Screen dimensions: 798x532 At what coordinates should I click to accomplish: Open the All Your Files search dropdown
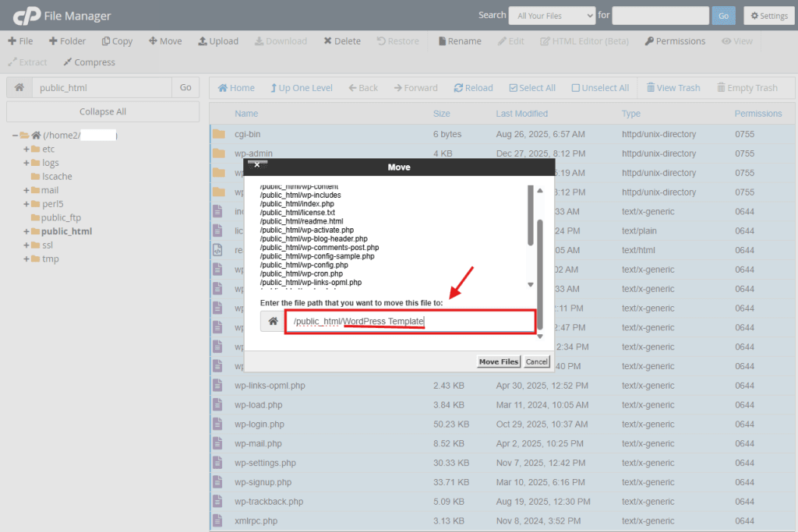[x=551, y=16]
